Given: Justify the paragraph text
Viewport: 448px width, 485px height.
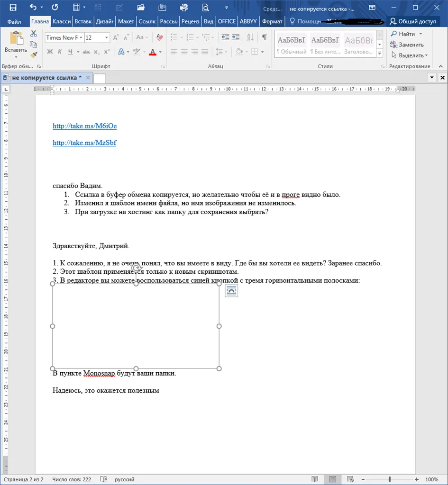Looking at the screenshot, I should coord(205,52).
